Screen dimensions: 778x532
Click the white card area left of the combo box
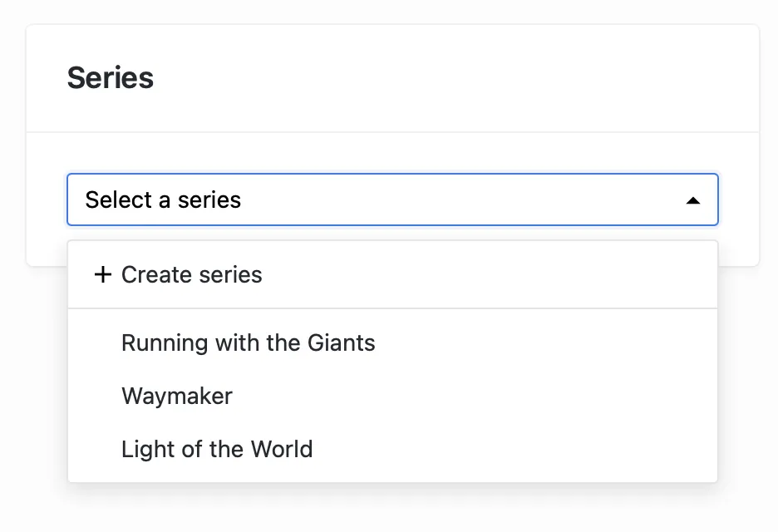point(47,200)
